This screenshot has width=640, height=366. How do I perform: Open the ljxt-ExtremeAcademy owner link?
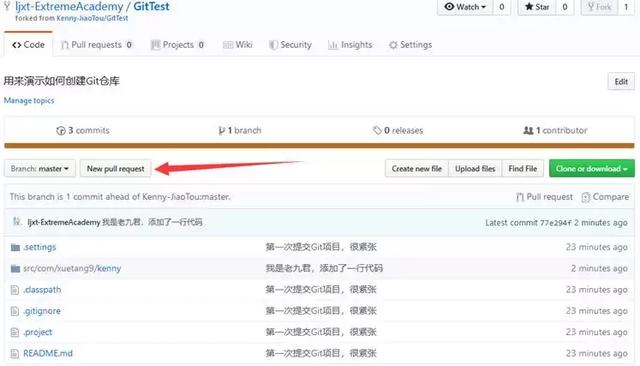pos(69,7)
